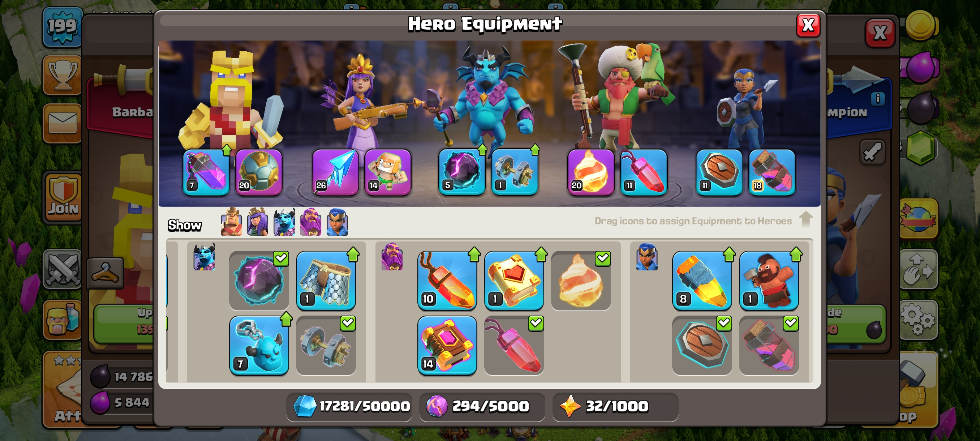This screenshot has width=980, height=441.
Task: Click the level 26 Frozen Arrow equipment
Action: pyautogui.click(x=335, y=172)
